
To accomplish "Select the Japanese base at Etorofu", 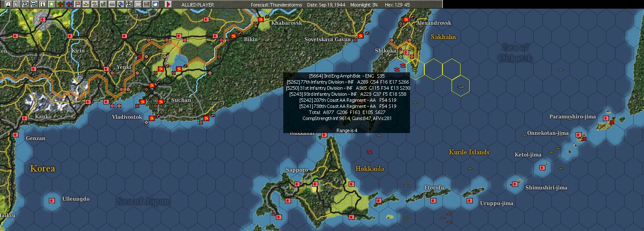I will [433, 201].
